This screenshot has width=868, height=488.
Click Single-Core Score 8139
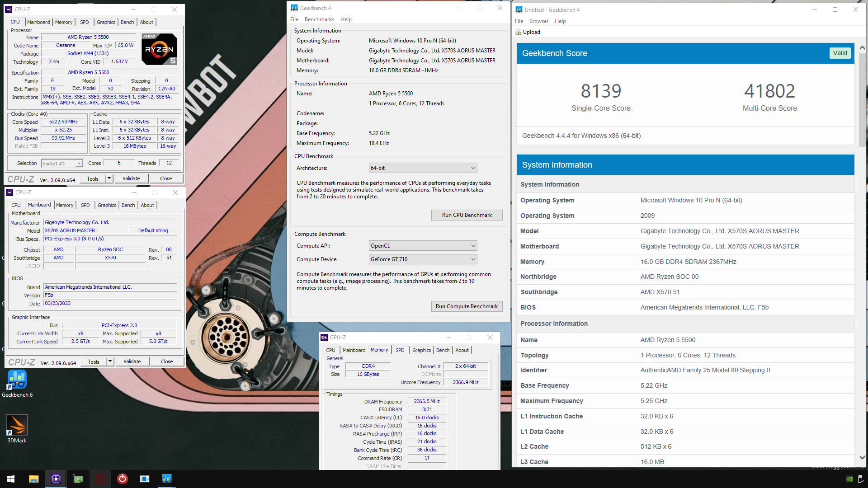[x=601, y=91]
